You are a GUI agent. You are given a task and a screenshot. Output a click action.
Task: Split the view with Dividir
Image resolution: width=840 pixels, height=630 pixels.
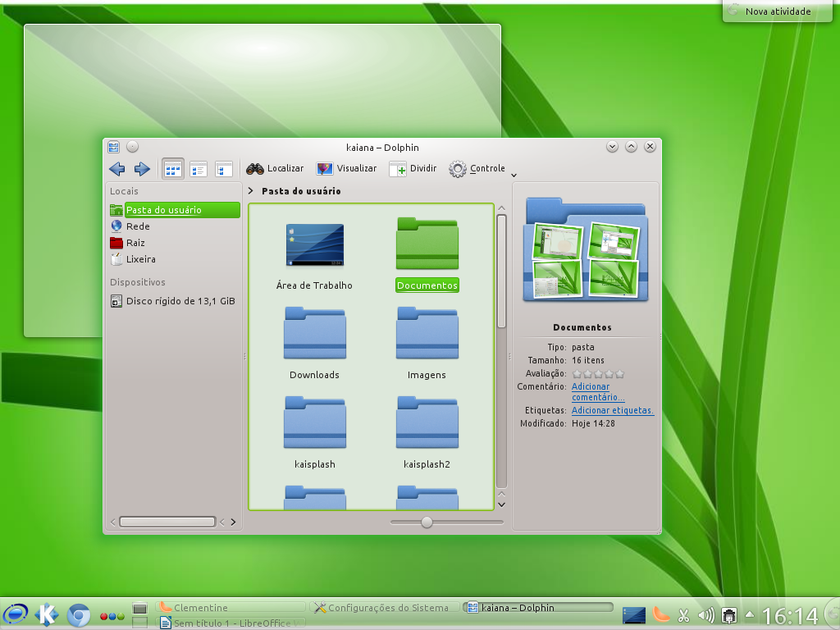pyautogui.click(x=413, y=168)
